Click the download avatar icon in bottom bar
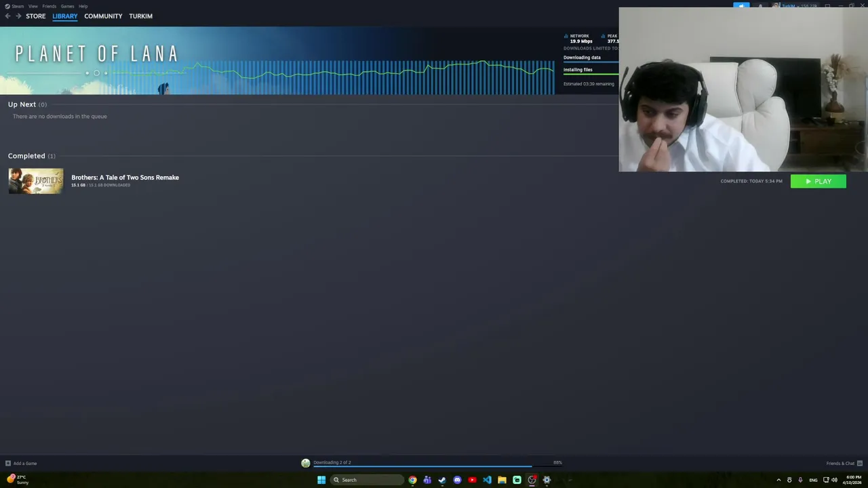The image size is (868, 488). 306,464
